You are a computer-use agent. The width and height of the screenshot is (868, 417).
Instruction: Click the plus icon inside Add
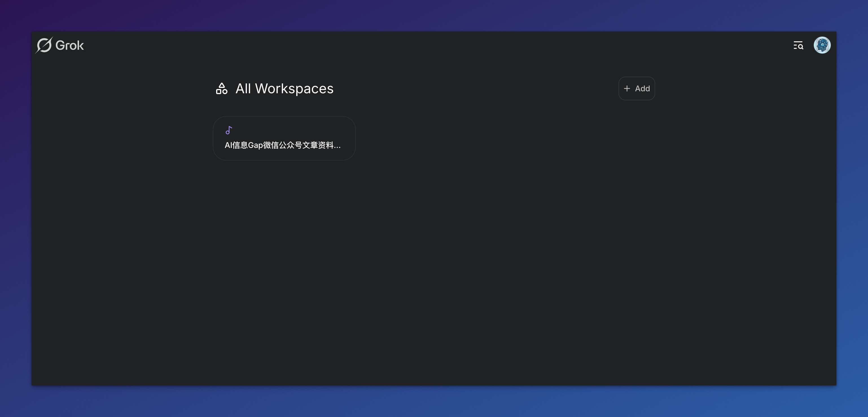tap(627, 88)
